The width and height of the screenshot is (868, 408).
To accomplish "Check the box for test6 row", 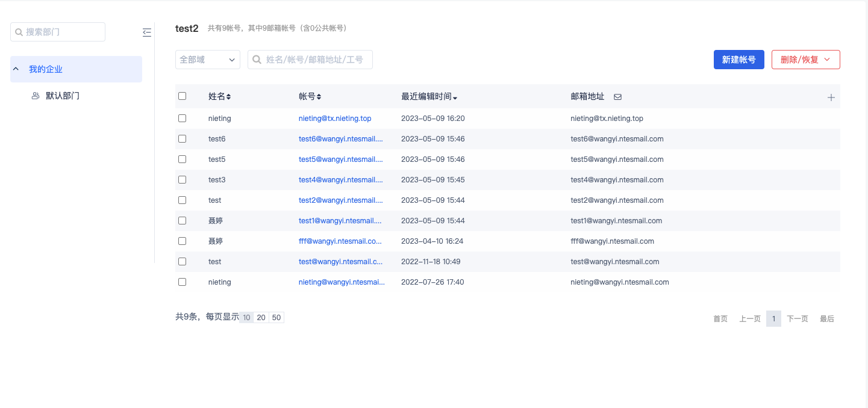I will click(x=183, y=139).
